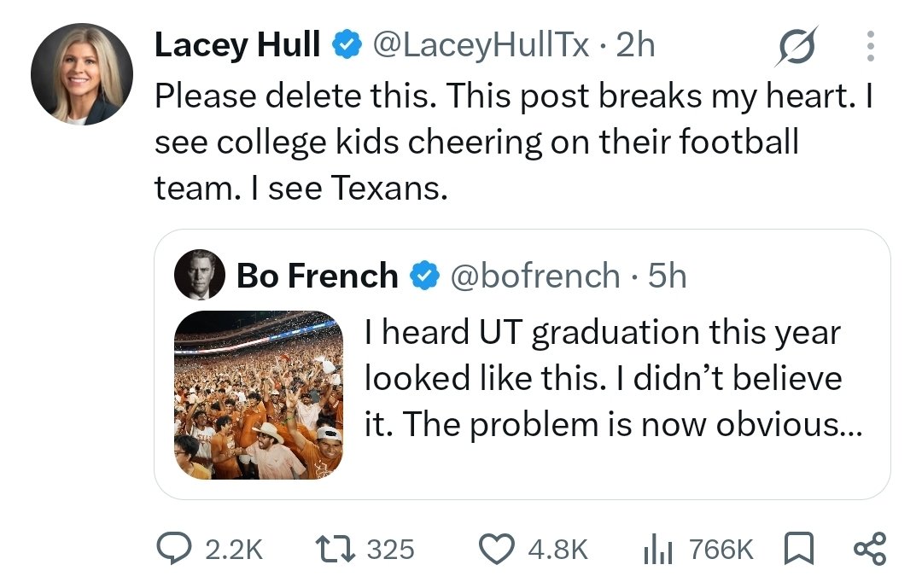Repost using the retweet arrows icon
This screenshot has width=922, height=588.
click(x=336, y=548)
